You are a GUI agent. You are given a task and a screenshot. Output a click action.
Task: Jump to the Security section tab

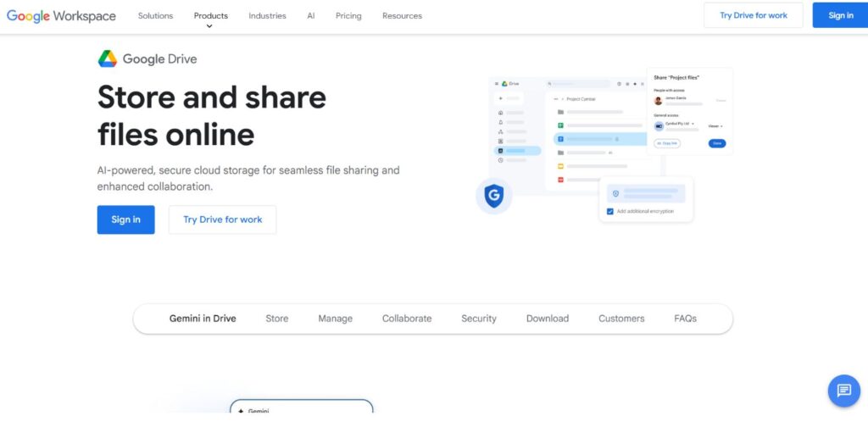[479, 319]
